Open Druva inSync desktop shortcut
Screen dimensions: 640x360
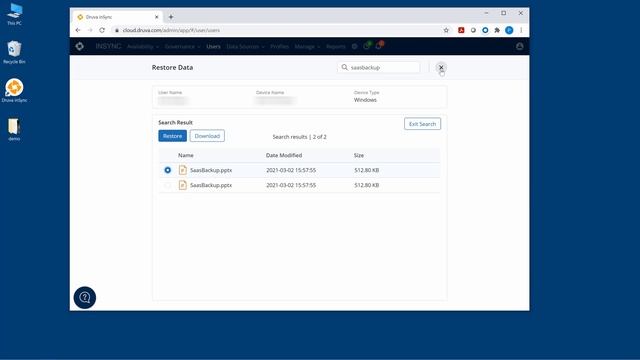click(x=14, y=91)
